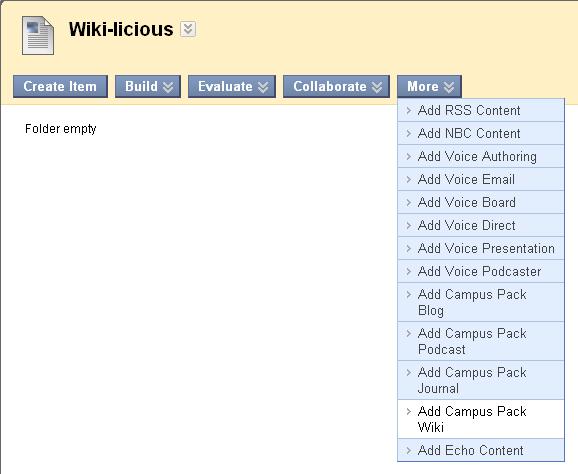Click Add Echo Content entry
Screen dimensions: 578x474
(x=481, y=450)
